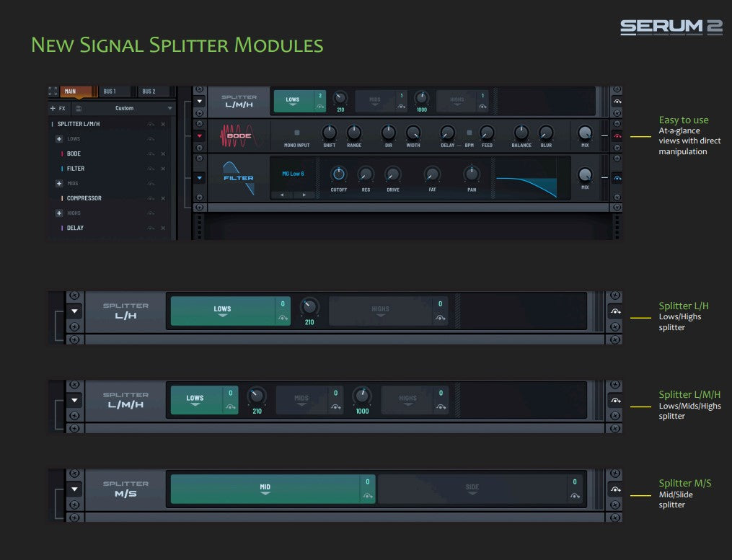Remove BODE from the FX list
The width and height of the screenshot is (732, 560).
pyautogui.click(x=163, y=154)
